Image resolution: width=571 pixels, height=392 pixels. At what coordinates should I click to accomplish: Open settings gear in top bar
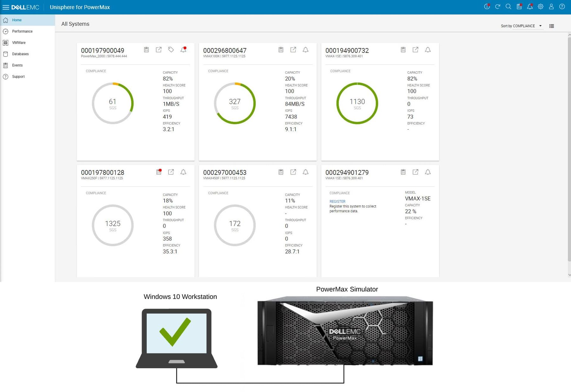click(541, 7)
